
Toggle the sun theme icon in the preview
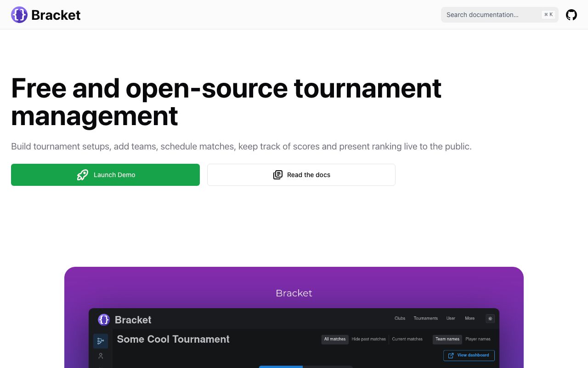[490, 318]
